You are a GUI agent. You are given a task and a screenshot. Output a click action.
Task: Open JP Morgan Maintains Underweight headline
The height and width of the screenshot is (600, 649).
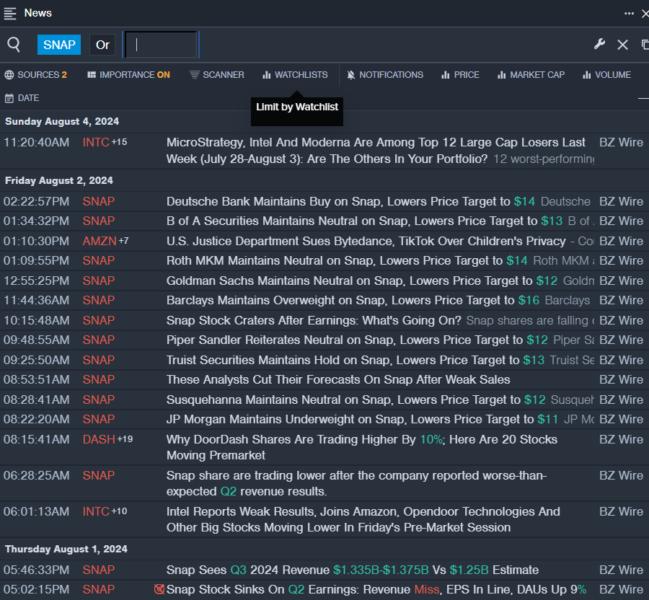click(362, 419)
